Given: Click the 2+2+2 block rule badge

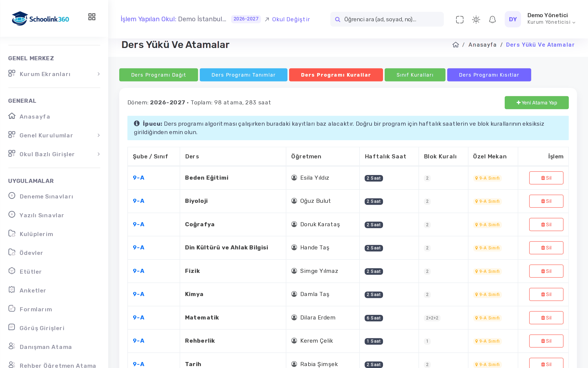Looking at the screenshot, I should (x=432, y=318).
